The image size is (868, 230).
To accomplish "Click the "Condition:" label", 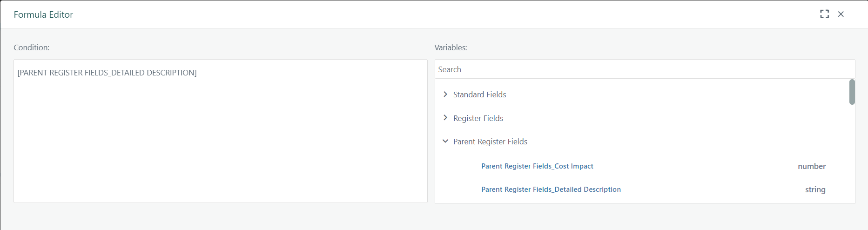I will pos(32,47).
